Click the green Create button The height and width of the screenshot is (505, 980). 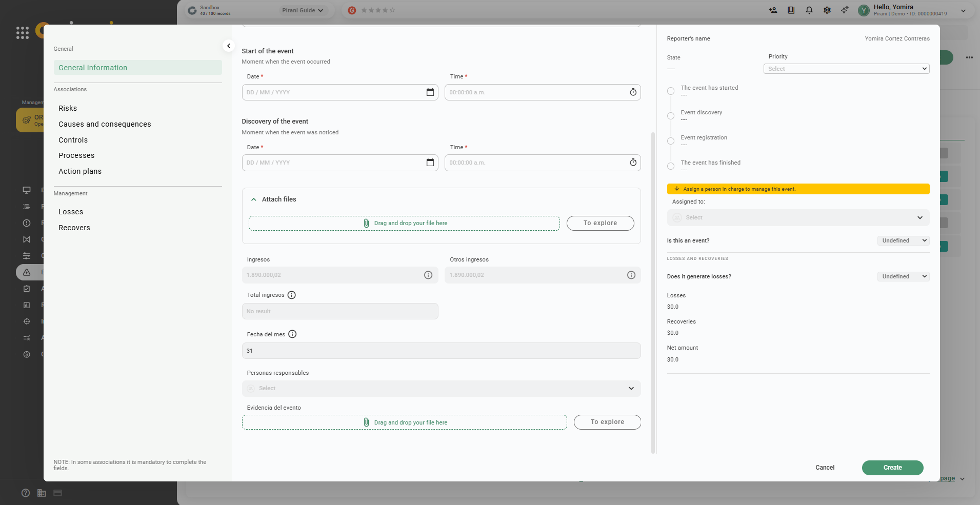coord(892,468)
